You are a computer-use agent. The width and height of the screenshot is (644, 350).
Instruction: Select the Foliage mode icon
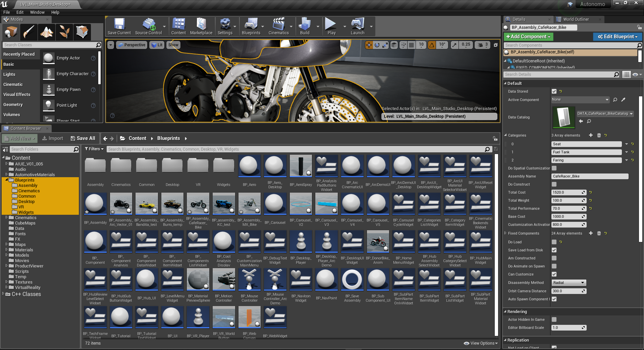click(x=64, y=32)
